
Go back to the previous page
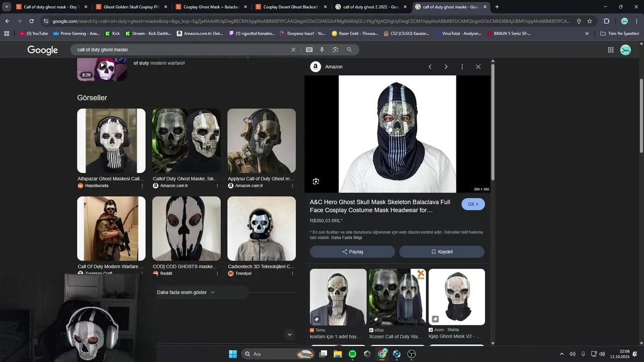7,21
